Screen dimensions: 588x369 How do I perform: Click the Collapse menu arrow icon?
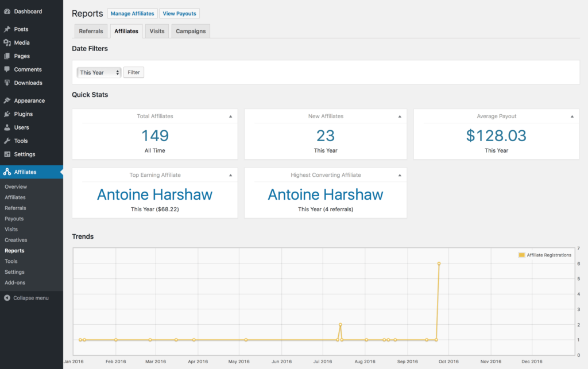pyautogui.click(x=7, y=298)
